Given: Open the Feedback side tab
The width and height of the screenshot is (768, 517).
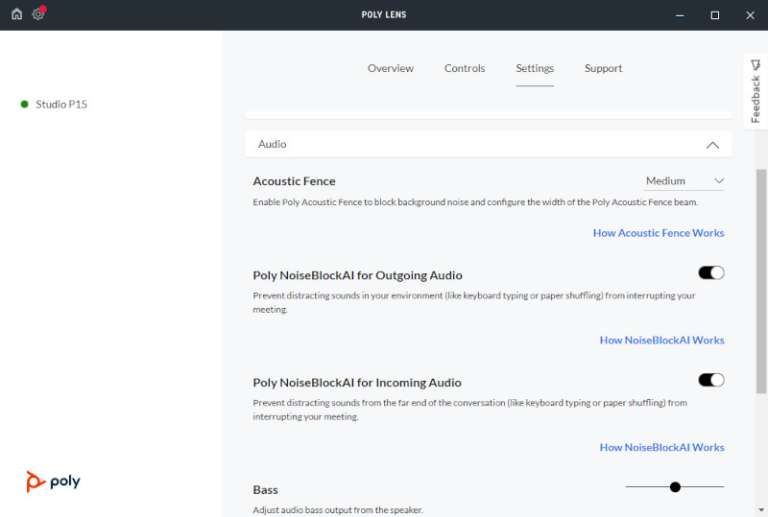Looking at the screenshot, I should pos(755,91).
